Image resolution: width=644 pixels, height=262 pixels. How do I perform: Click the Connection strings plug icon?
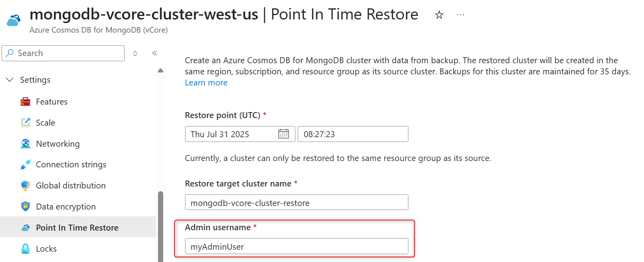[x=25, y=165]
